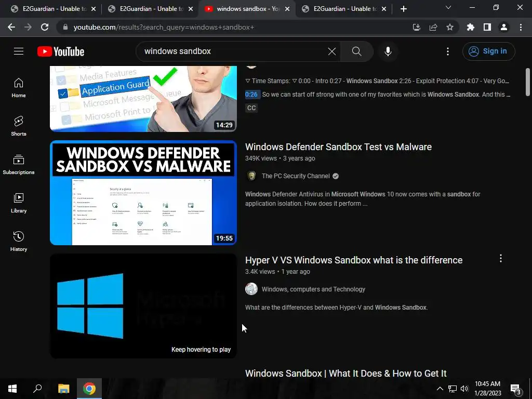This screenshot has width=532, height=399.
Task: Start voice search with the microphone
Action: [388, 51]
